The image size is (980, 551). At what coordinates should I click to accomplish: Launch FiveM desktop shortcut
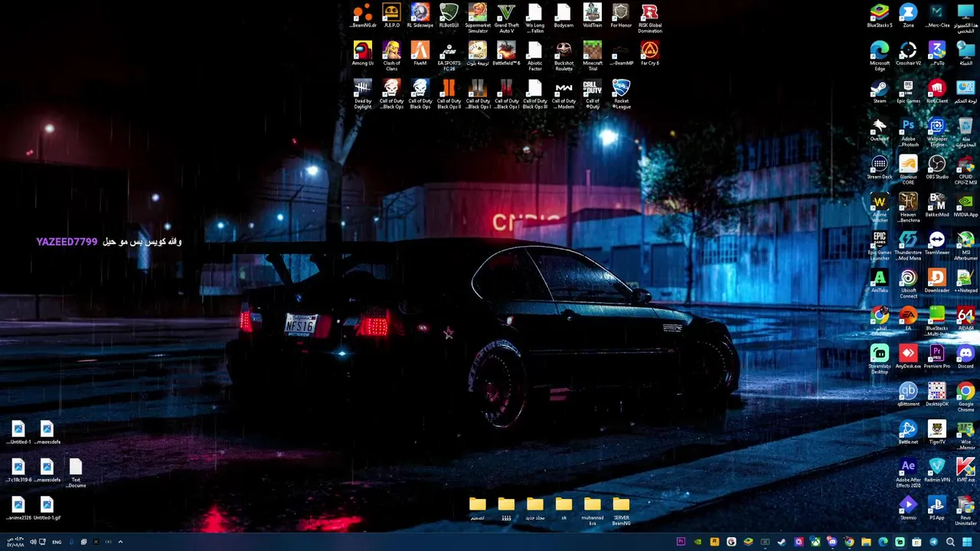tap(420, 54)
